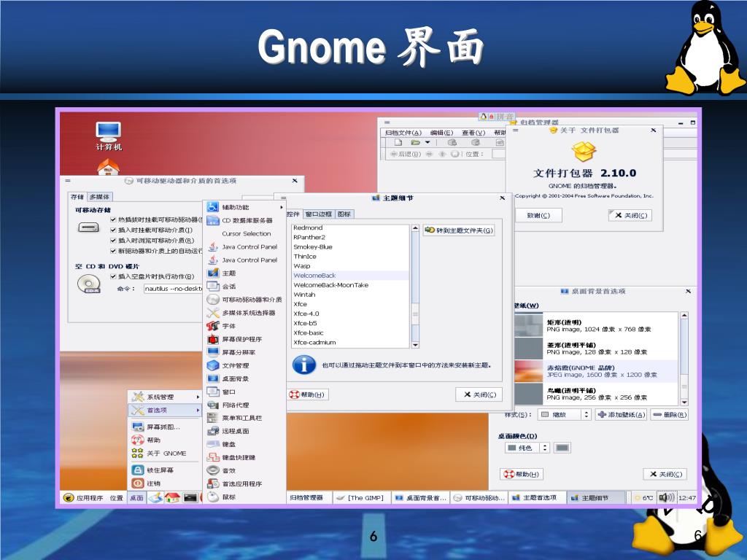Click the open folder icon in 归档管理器 toolbar

point(415,142)
